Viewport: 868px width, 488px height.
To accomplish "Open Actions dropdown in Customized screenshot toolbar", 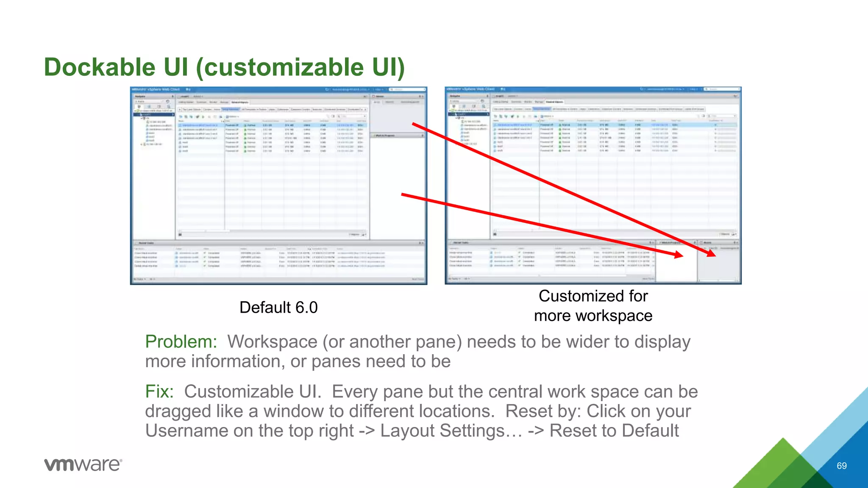I will (x=547, y=116).
